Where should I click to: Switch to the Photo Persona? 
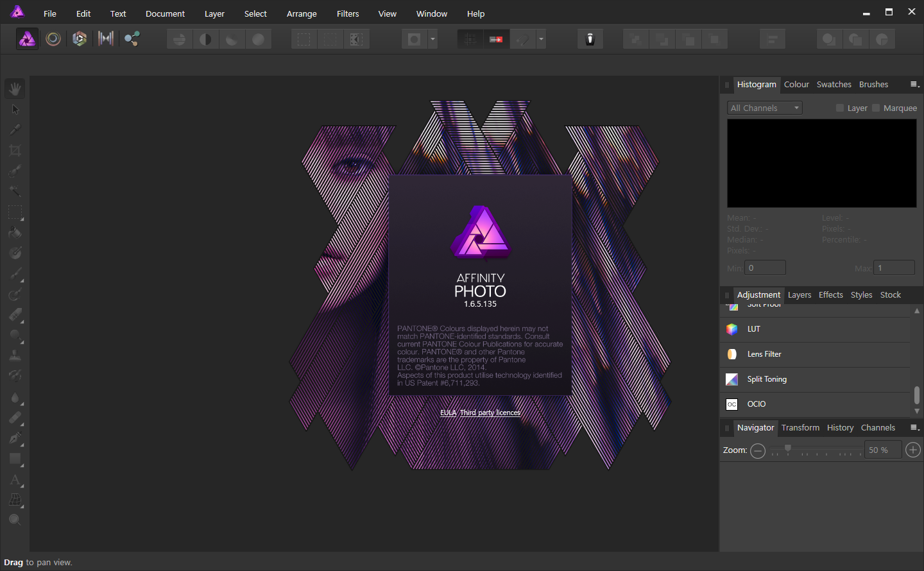(x=27, y=39)
